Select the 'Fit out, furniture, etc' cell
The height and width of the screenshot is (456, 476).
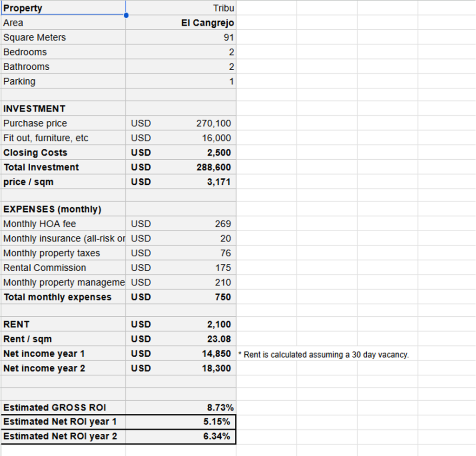(63, 137)
